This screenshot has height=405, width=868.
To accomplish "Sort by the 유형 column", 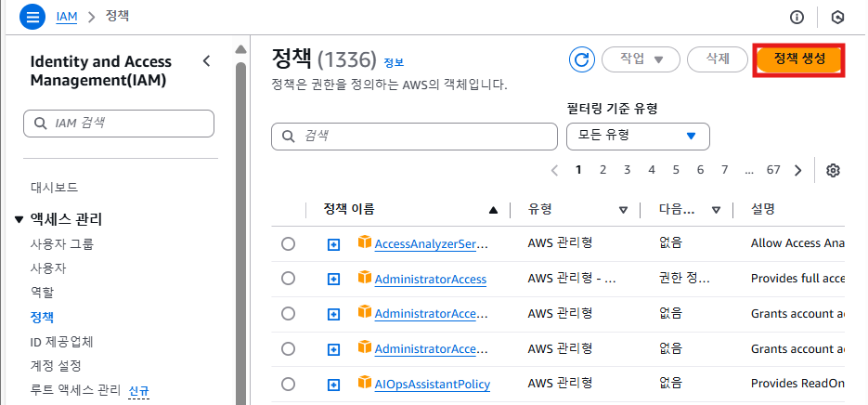I will tap(623, 210).
